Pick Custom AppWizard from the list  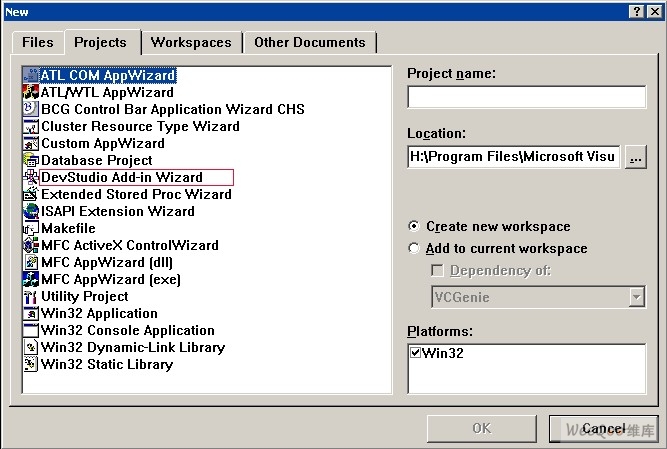pos(103,143)
